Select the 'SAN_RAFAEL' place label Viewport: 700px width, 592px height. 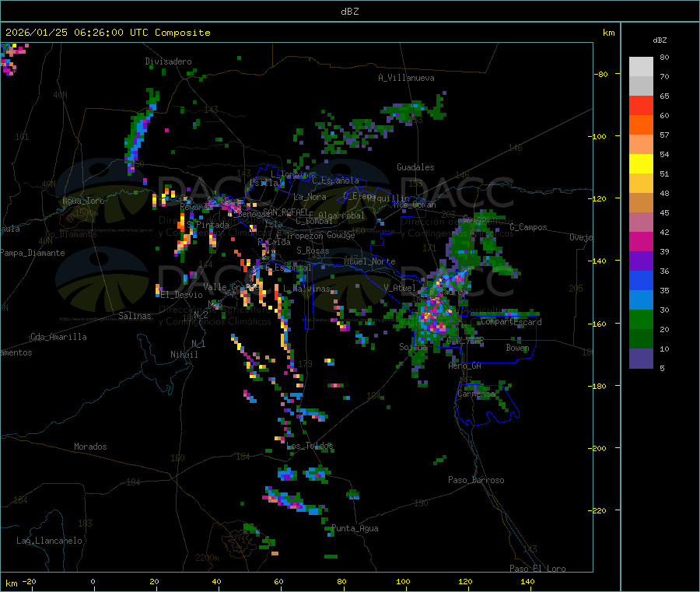[x=285, y=212]
